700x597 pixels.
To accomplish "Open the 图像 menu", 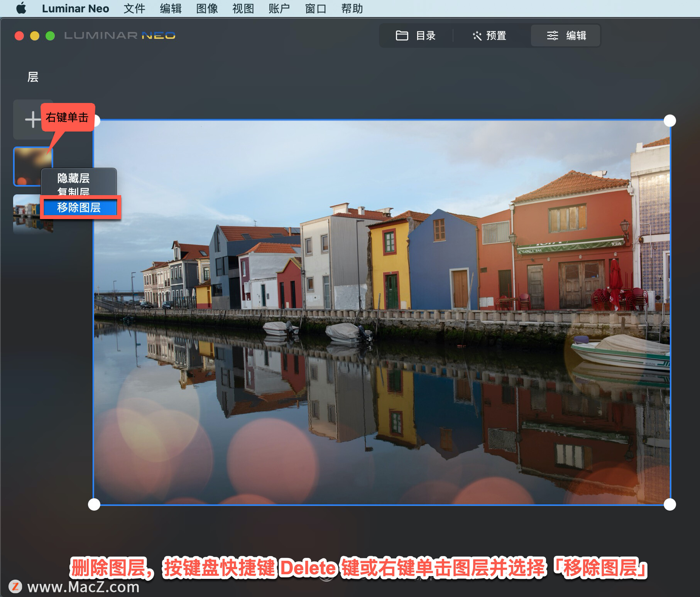I will coord(207,8).
